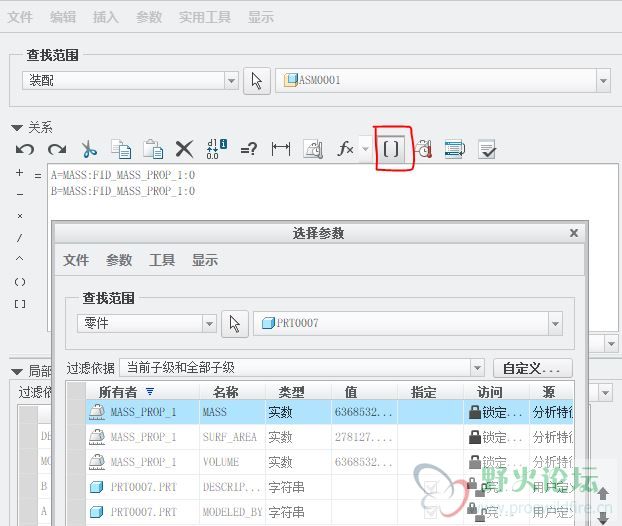Image resolution: width=622 pixels, height=526 pixels.
Task: Cut selected relation with scissors icon
Action: 89,149
